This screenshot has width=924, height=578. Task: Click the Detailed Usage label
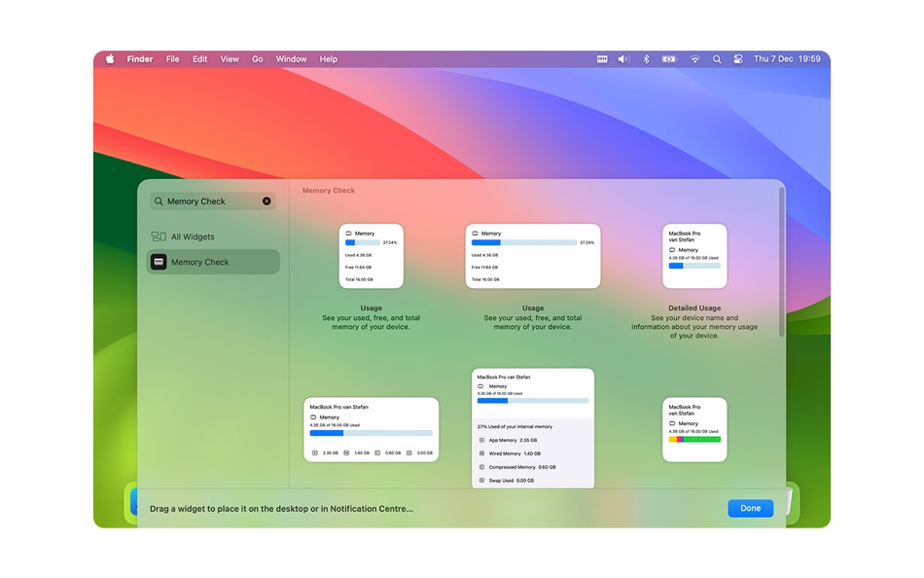(694, 307)
